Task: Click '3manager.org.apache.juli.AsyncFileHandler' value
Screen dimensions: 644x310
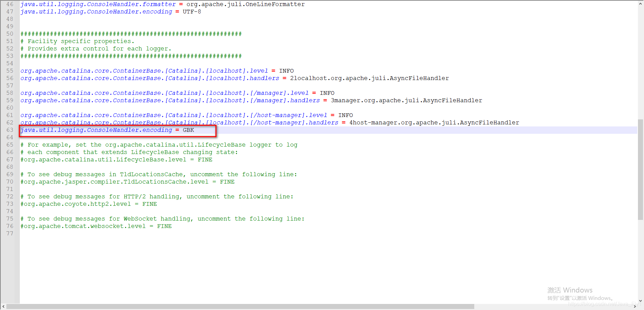Action: coord(406,101)
